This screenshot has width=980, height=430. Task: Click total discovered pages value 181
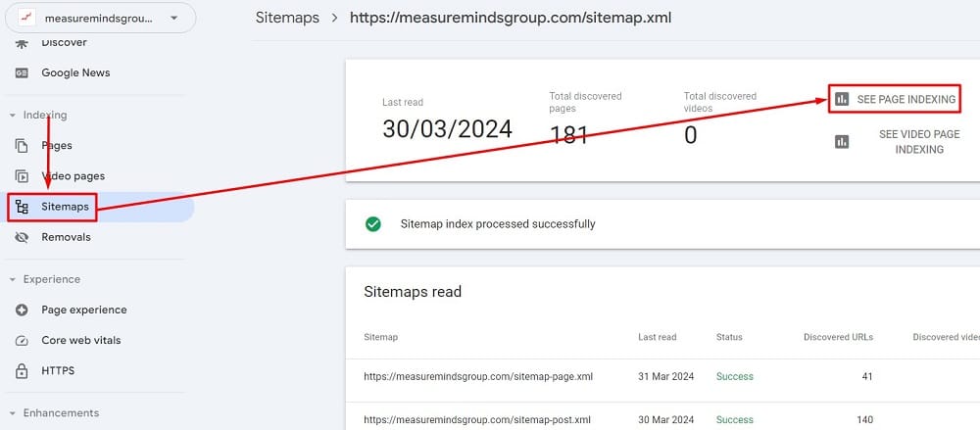pos(568,134)
